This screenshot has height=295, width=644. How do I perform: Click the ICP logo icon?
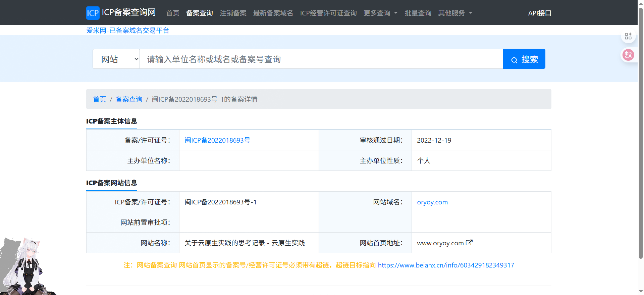tap(93, 13)
